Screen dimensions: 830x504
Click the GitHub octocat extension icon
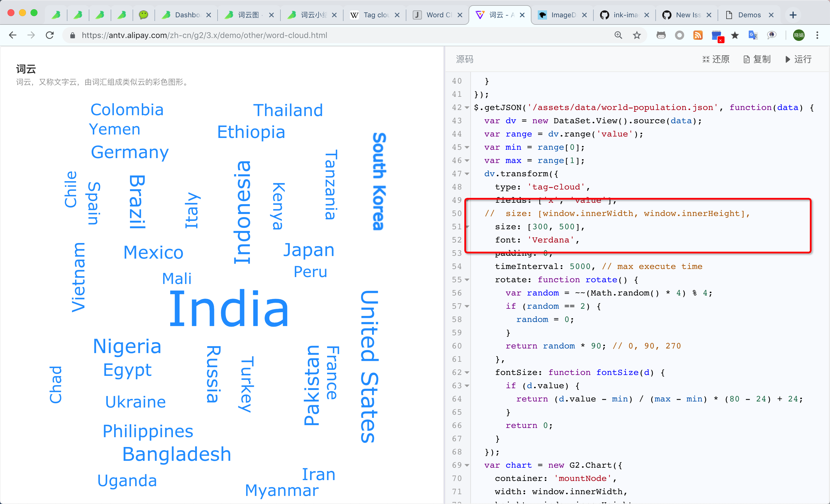(661, 35)
